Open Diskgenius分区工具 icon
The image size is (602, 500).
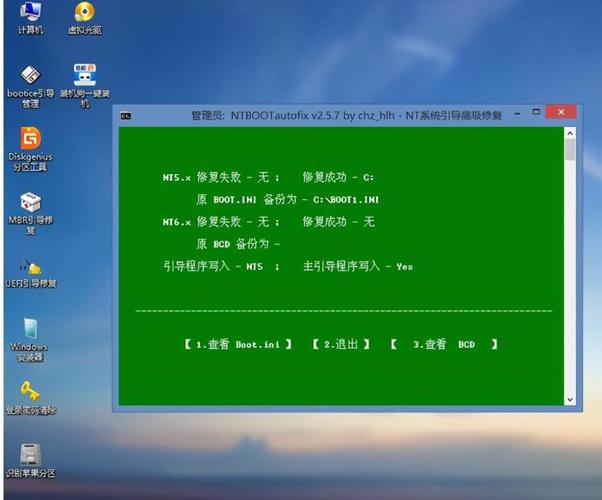(30, 149)
